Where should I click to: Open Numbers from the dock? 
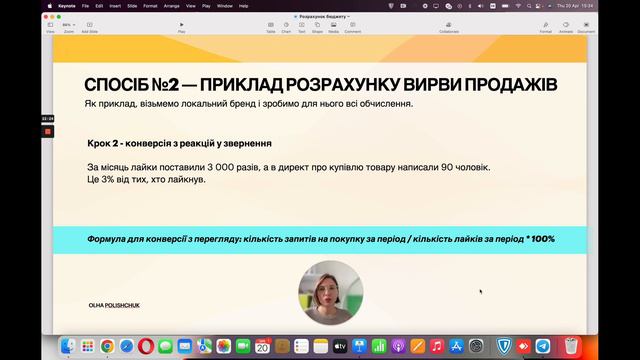[379, 347]
